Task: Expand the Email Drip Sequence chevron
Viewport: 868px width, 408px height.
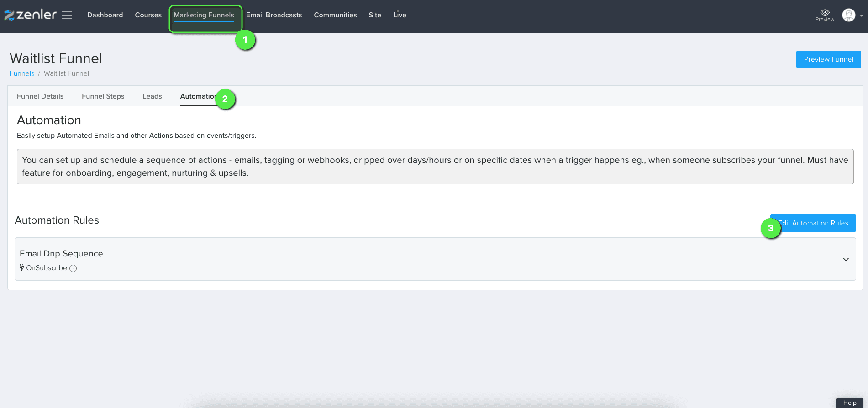Action: coord(846,259)
